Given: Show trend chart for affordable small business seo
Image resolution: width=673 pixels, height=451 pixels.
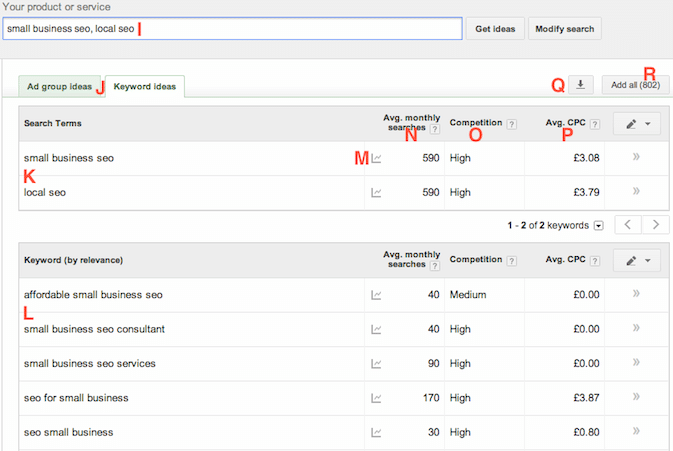Looking at the screenshot, I should click(x=377, y=295).
